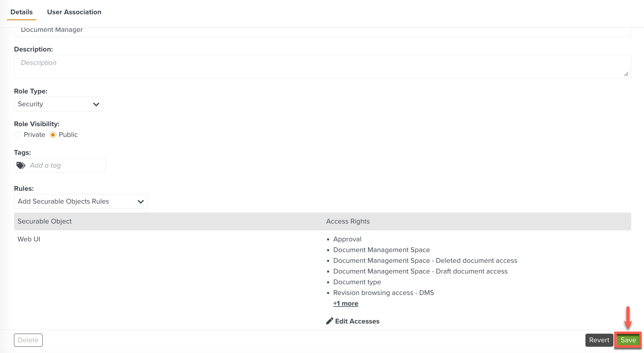Click the Description textarea resize handle
The image size is (644, 353).
[x=626, y=74]
